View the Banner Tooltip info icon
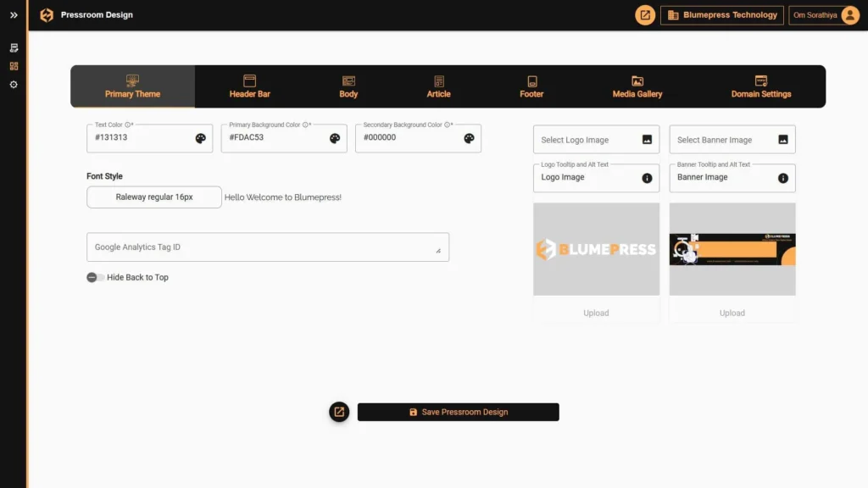The height and width of the screenshot is (488, 868). point(784,179)
